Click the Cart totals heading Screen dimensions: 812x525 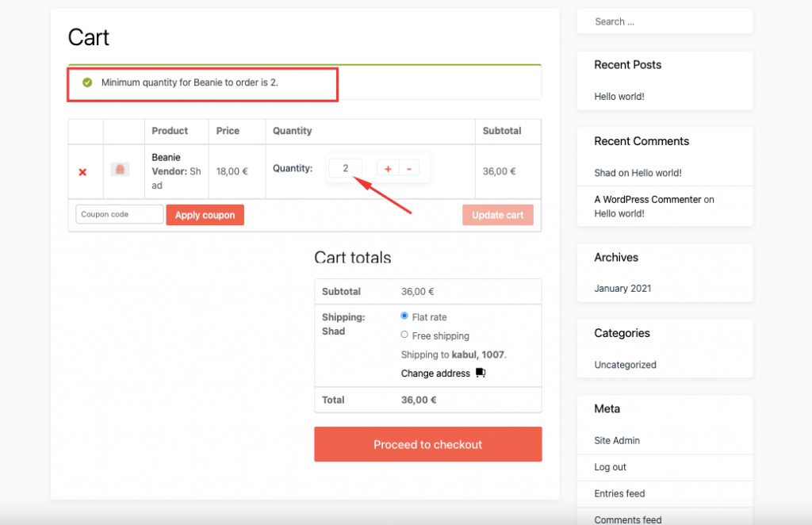353,257
